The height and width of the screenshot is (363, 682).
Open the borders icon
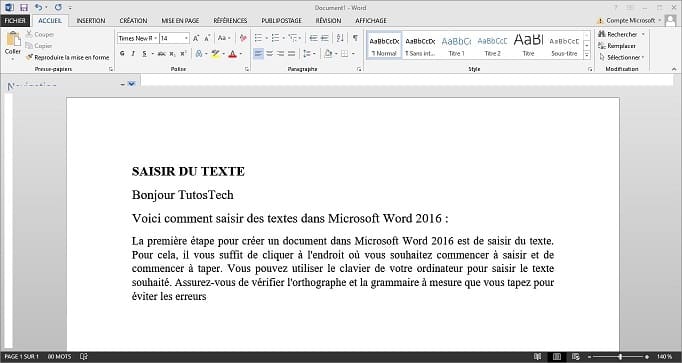pyautogui.click(x=344, y=54)
